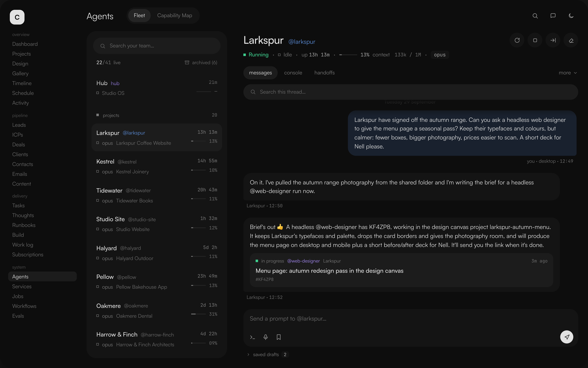Select the Harrow & Finch agent
Image resolution: width=588 pixels, height=368 pixels.
157,339
